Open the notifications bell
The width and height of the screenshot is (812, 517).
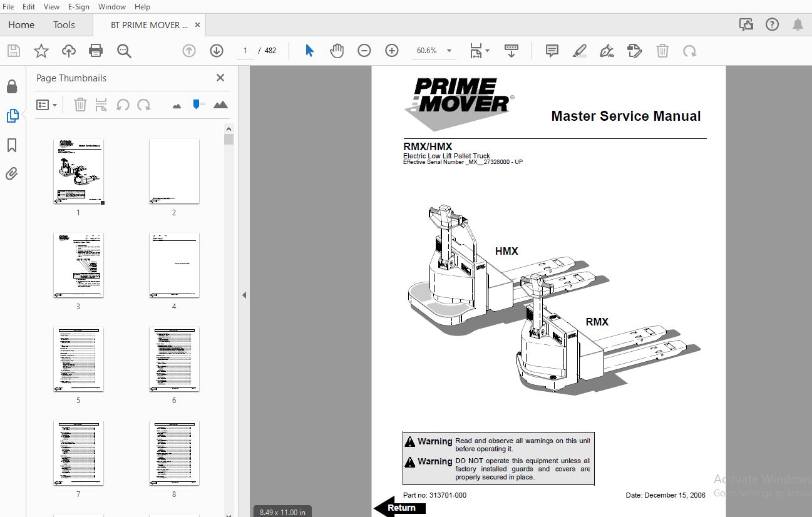798,25
